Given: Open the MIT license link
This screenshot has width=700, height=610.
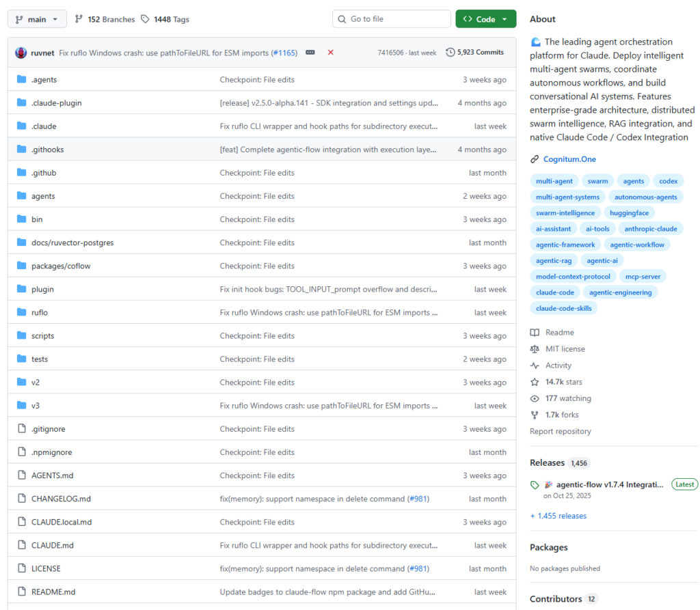Looking at the screenshot, I should tap(565, 349).
